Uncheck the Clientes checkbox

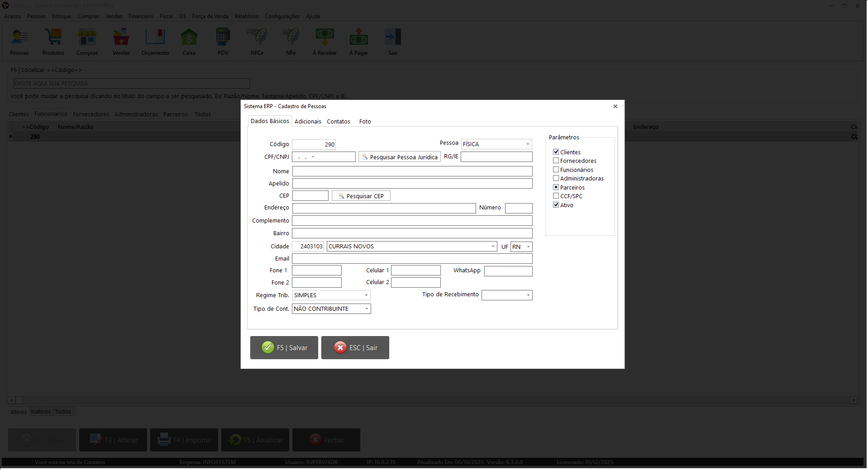click(556, 152)
